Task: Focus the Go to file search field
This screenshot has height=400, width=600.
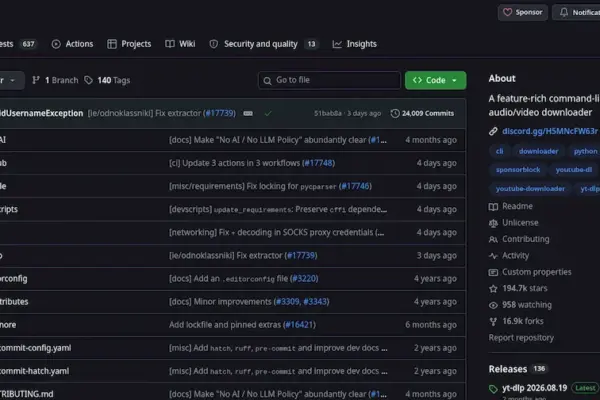Action: click(x=329, y=80)
